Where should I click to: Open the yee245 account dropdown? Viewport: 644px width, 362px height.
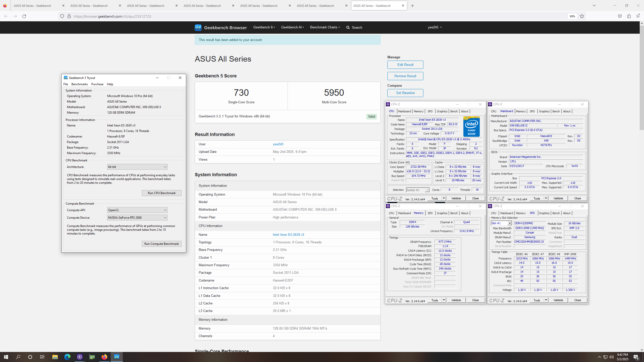click(435, 27)
